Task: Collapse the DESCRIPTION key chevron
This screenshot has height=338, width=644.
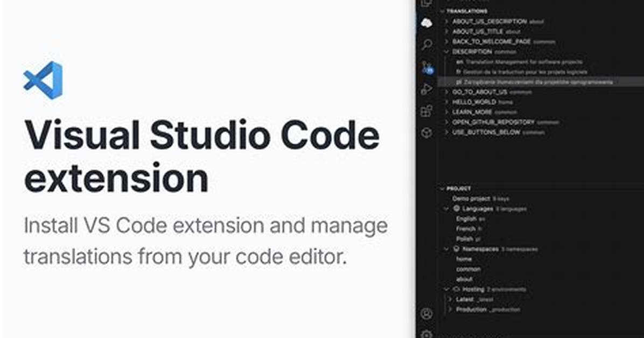Action: pyautogui.click(x=447, y=52)
